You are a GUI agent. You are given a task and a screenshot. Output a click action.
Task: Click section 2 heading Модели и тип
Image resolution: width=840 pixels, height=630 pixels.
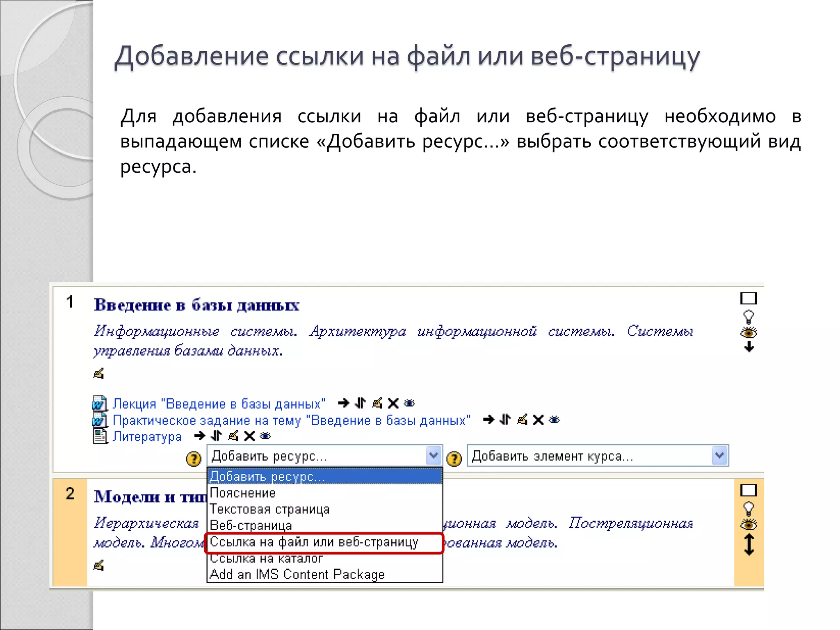click(x=150, y=497)
